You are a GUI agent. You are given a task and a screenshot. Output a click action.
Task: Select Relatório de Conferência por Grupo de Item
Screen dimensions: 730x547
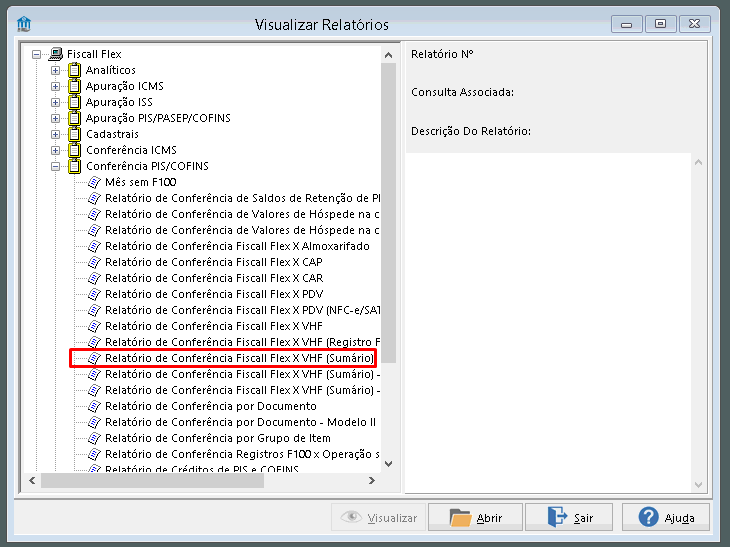tap(217, 438)
